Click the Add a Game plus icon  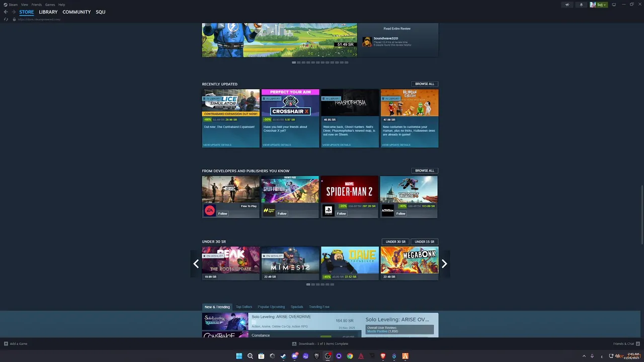pyautogui.click(x=6, y=344)
